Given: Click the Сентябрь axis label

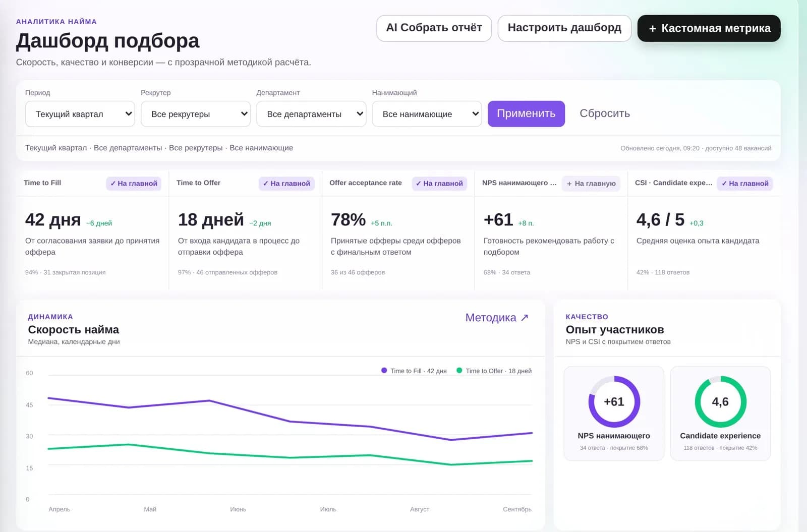Looking at the screenshot, I should tap(517, 509).
